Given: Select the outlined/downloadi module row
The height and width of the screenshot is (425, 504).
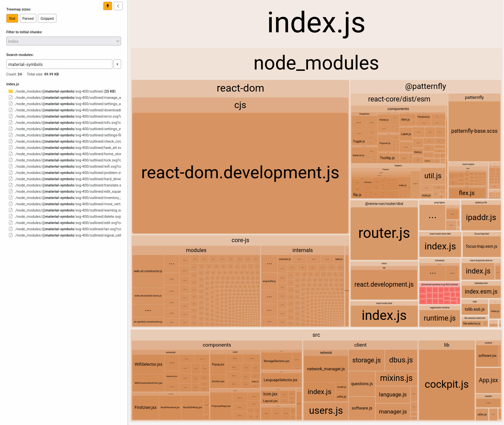Looking at the screenshot, I should pos(65,110).
